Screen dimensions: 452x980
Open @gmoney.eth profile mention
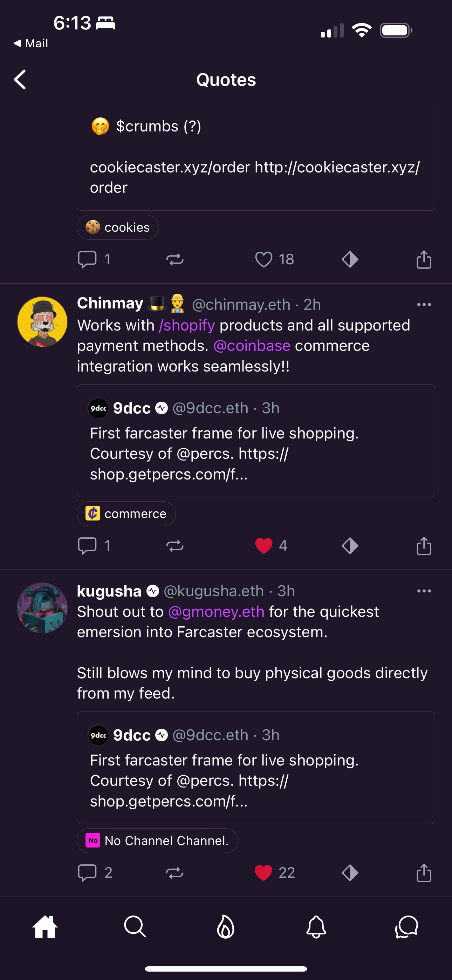click(216, 612)
